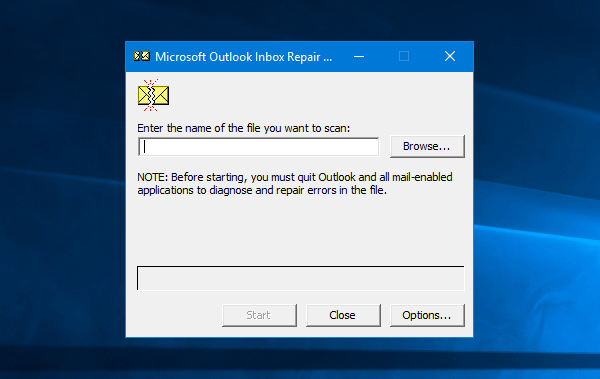Click the Close button at the bottom
The image size is (600, 379).
[343, 315]
